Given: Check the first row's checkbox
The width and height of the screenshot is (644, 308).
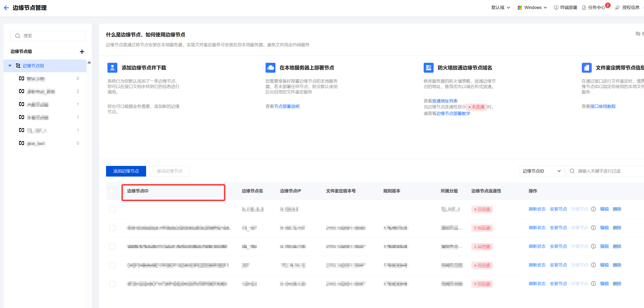Looking at the screenshot, I should 112,209.
